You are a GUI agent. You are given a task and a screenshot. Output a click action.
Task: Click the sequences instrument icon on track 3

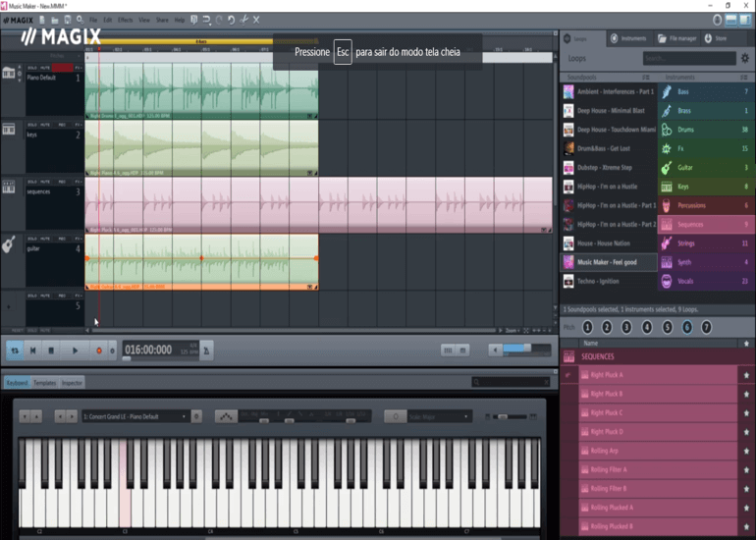pyautogui.click(x=9, y=187)
